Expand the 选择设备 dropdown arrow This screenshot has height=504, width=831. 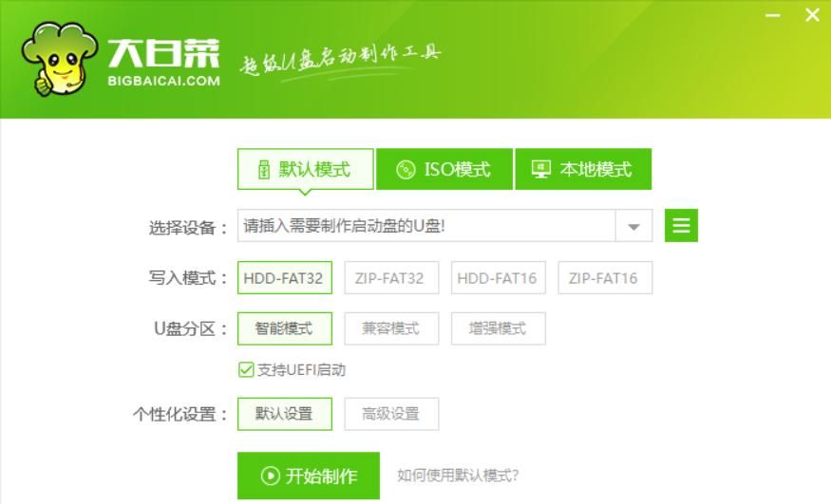point(633,226)
